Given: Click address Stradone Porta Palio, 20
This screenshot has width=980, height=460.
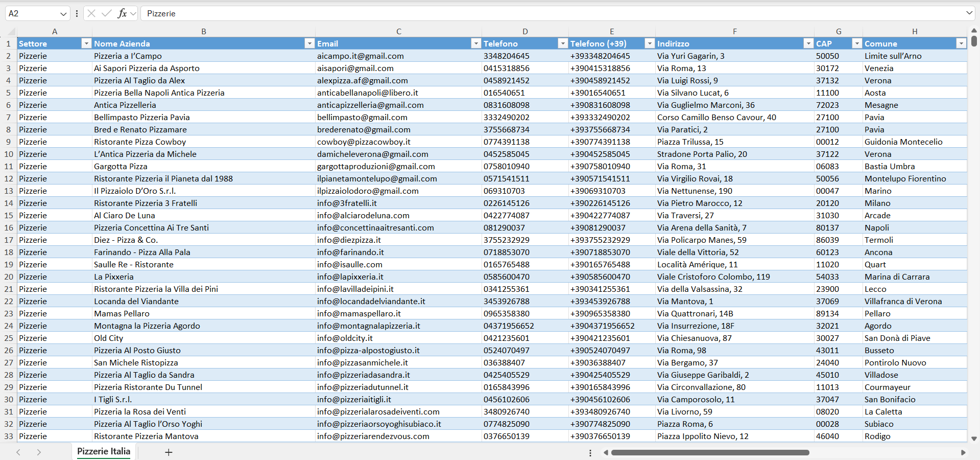Looking at the screenshot, I should click(734, 154).
